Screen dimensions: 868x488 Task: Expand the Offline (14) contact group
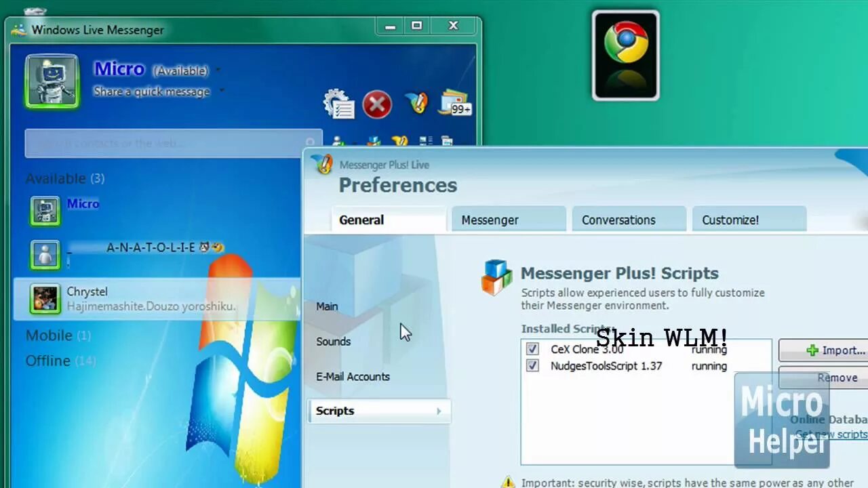[60, 361]
